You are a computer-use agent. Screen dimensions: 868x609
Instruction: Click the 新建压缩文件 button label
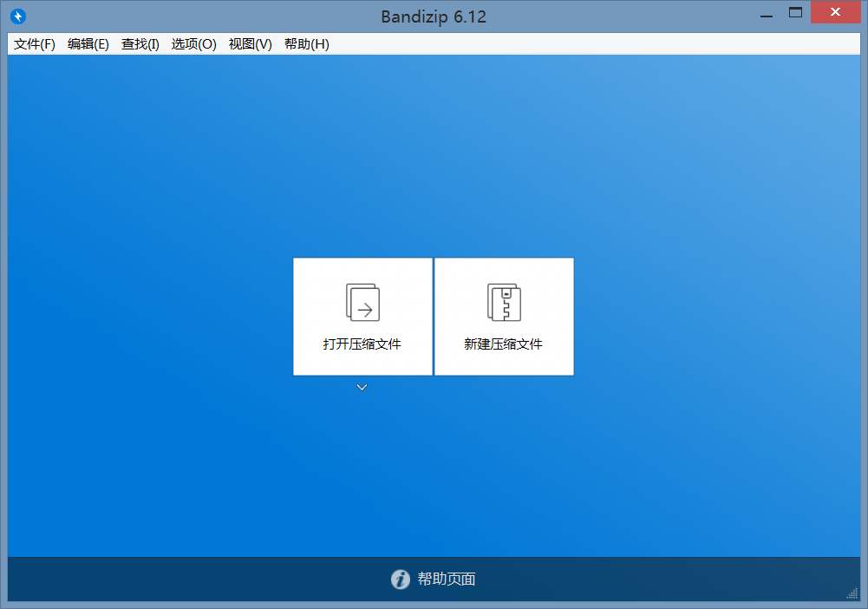503,344
